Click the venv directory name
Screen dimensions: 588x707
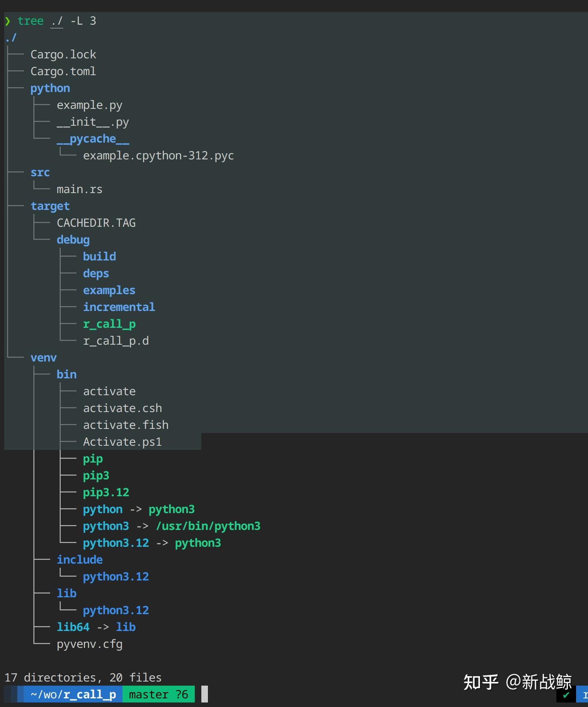tap(44, 358)
